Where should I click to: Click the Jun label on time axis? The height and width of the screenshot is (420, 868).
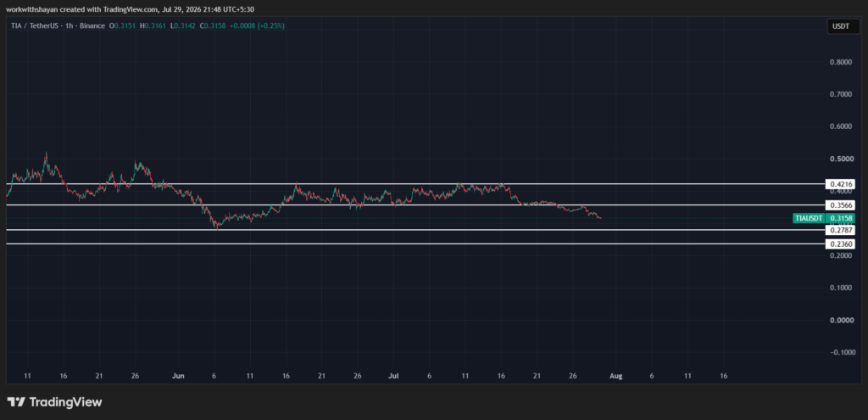pyautogui.click(x=178, y=376)
